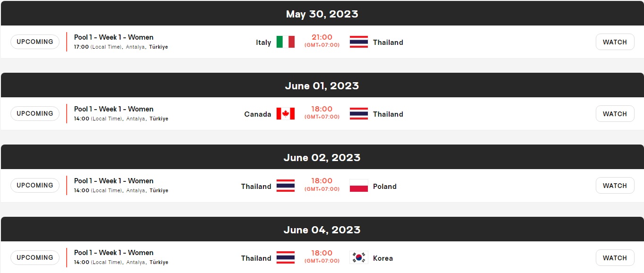Click Thailand's flag in June 02 match
644x273 pixels.
[286, 186]
